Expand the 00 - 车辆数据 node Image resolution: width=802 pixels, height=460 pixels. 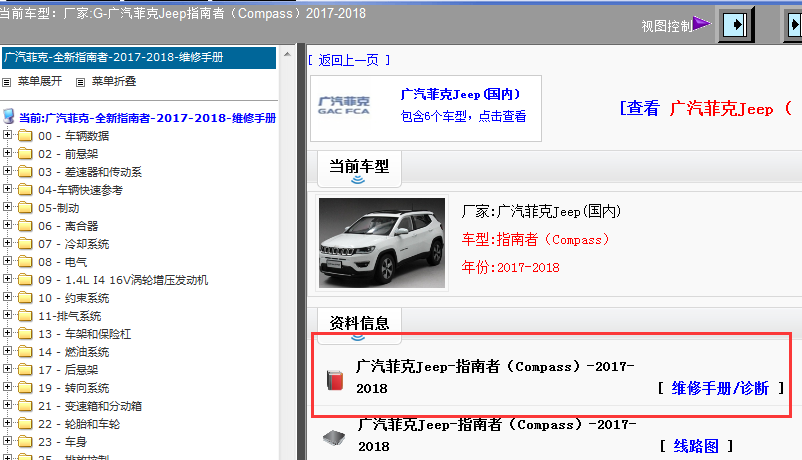pyautogui.click(x=7, y=135)
